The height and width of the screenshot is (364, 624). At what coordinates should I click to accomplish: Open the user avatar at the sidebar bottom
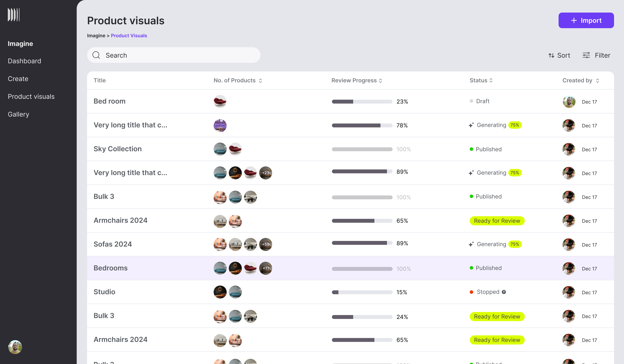pyautogui.click(x=15, y=347)
